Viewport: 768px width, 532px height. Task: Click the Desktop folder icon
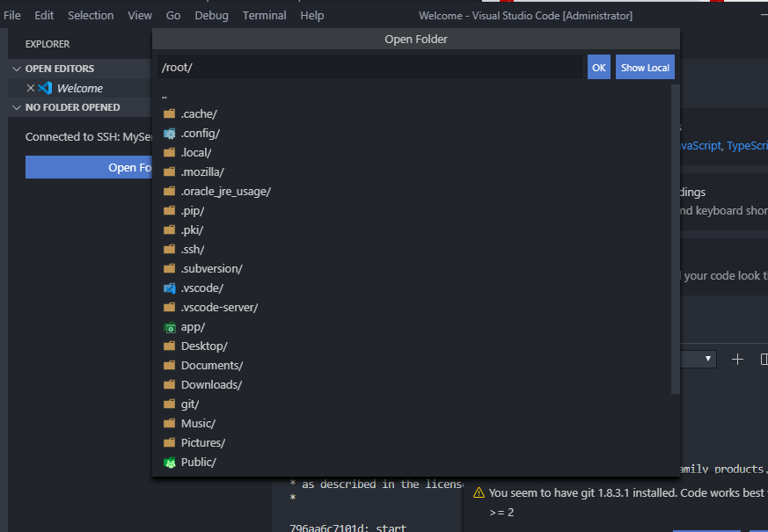[170, 346]
